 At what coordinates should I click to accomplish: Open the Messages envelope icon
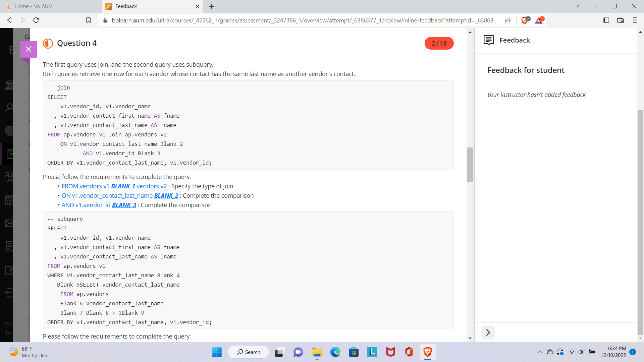point(9,223)
